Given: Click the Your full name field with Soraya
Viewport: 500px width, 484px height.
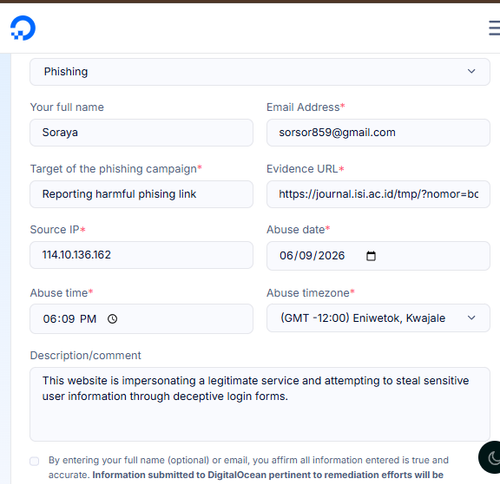Looking at the screenshot, I should coord(141,133).
